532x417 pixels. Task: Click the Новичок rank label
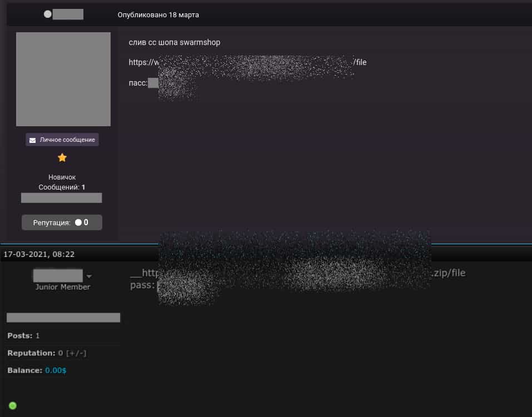click(62, 177)
